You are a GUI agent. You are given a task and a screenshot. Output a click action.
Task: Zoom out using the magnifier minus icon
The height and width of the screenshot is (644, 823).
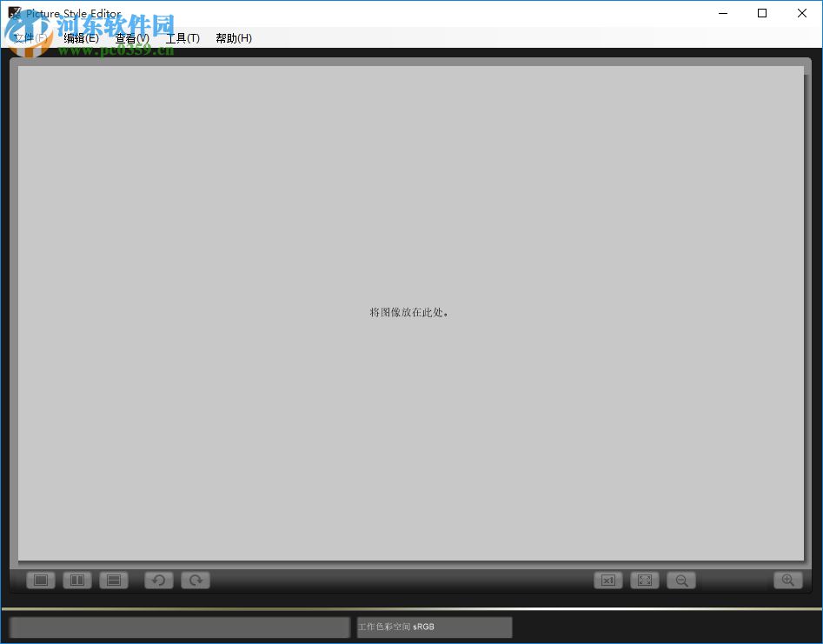tap(680, 580)
